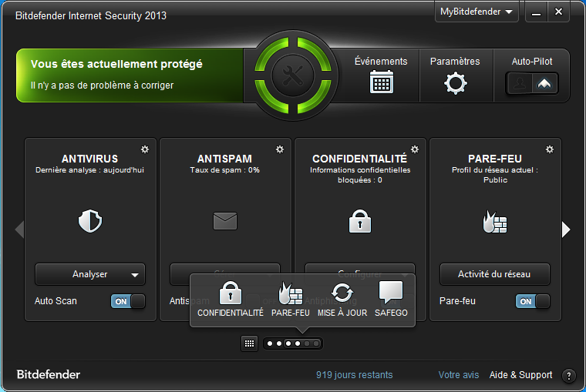Image resolution: width=586 pixels, height=392 pixels.
Task: Expand the Analyser dropdown arrow
Action: (135, 274)
